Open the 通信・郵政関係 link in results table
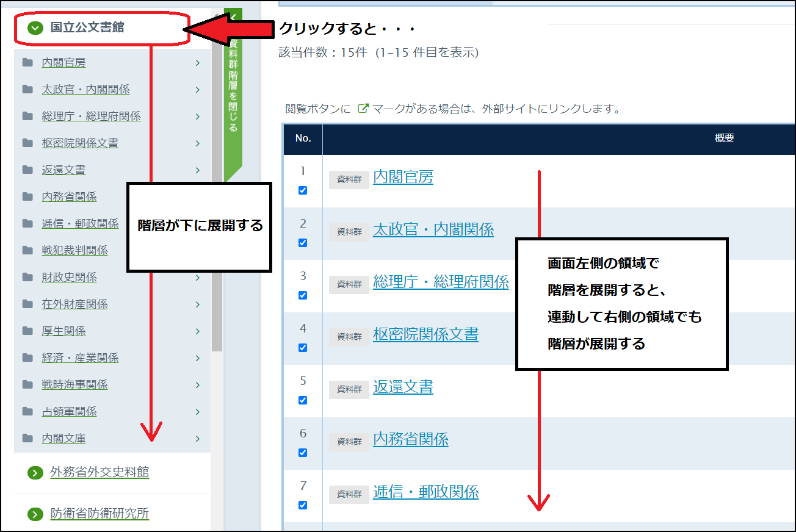This screenshot has width=796, height=532. [425, 492]
